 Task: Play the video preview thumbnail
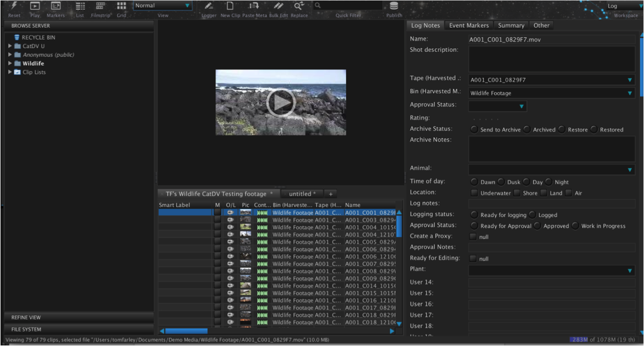280,102
